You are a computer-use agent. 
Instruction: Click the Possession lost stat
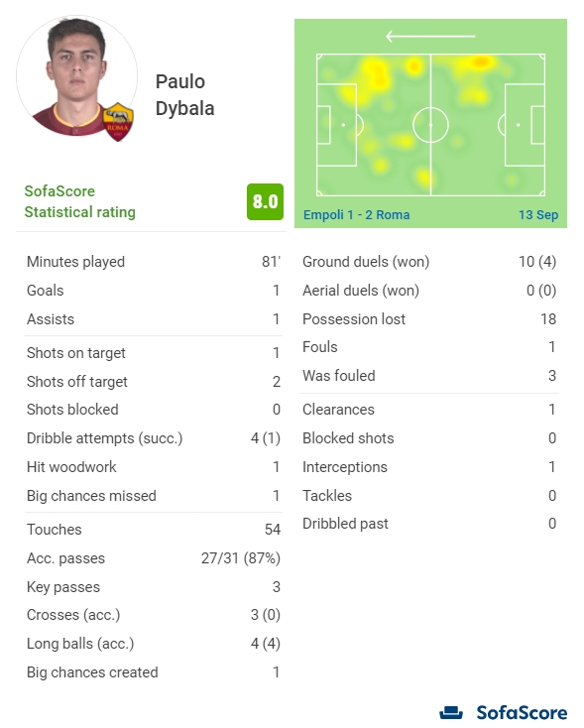pyautogui.click(x=429, y=319)
